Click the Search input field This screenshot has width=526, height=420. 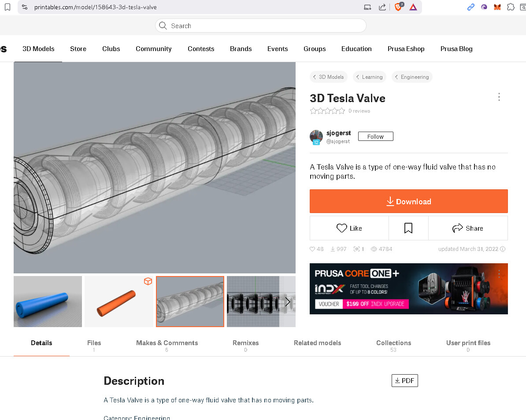[261, 26]
